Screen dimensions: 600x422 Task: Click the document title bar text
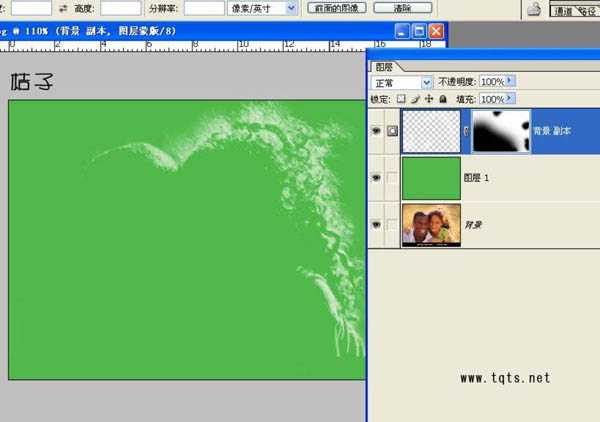[88, 31]
